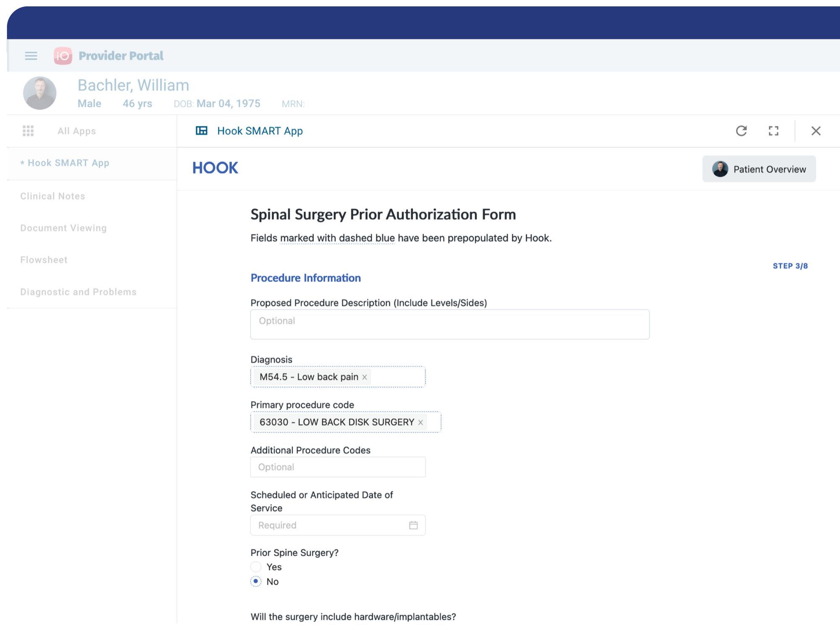The image size is (840, 630).
Task: Click William Bachler's patient photo
Action: [x=40, y=93]
